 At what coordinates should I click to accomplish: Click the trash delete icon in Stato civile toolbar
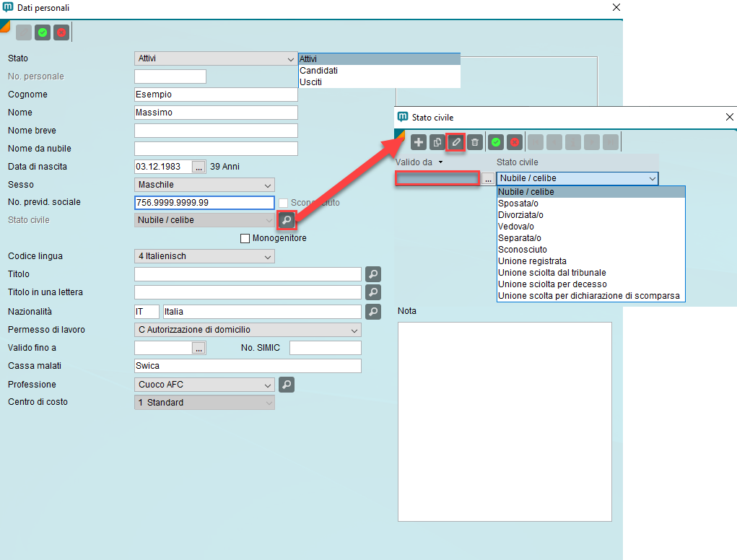click(x=474, y=142)
